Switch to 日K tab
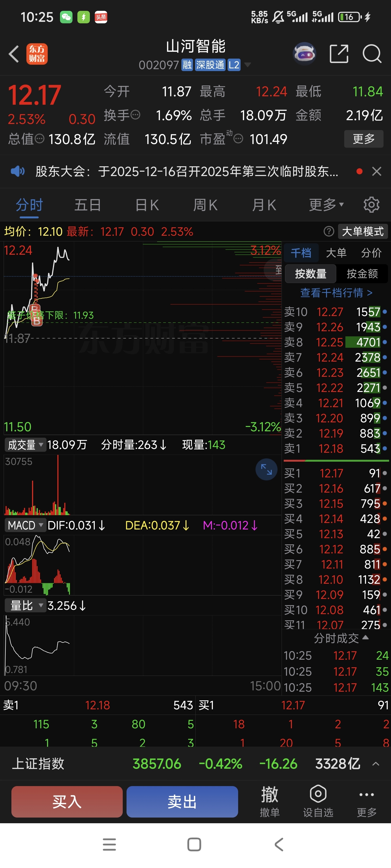 coord(147,205)
